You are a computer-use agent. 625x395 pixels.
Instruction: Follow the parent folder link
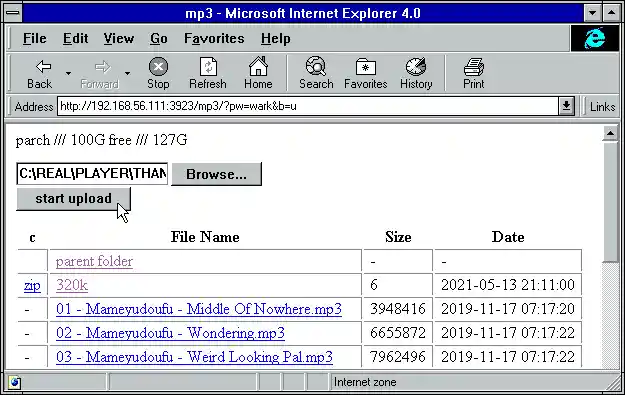tap(94, 261)
